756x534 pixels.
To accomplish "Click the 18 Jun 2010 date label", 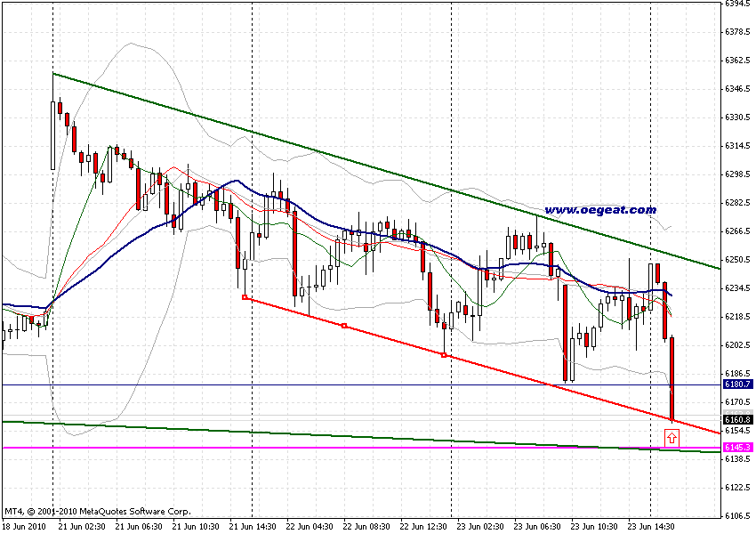I will point(24,525).
